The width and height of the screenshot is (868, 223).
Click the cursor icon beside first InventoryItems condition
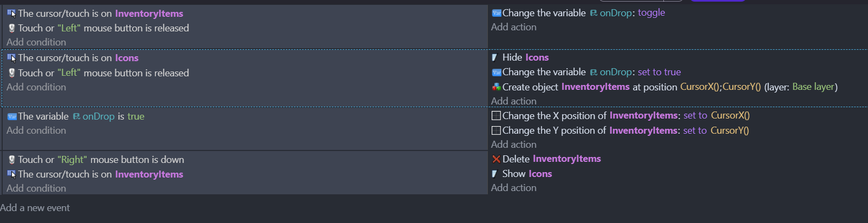pos(11,14)
